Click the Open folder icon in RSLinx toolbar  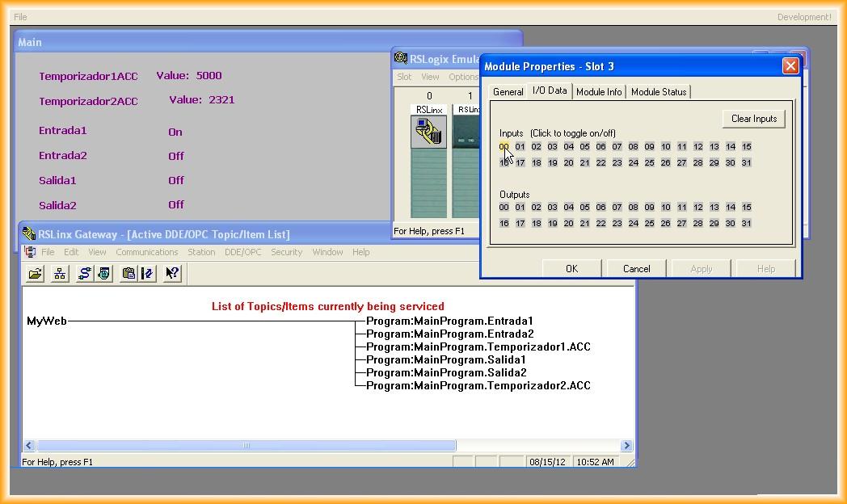[x=35, y=274]
